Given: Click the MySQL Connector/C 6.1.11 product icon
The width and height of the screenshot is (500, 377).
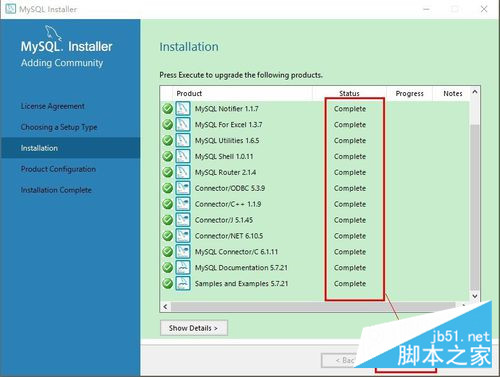Looking at the screenshot, I should (183, 252).
